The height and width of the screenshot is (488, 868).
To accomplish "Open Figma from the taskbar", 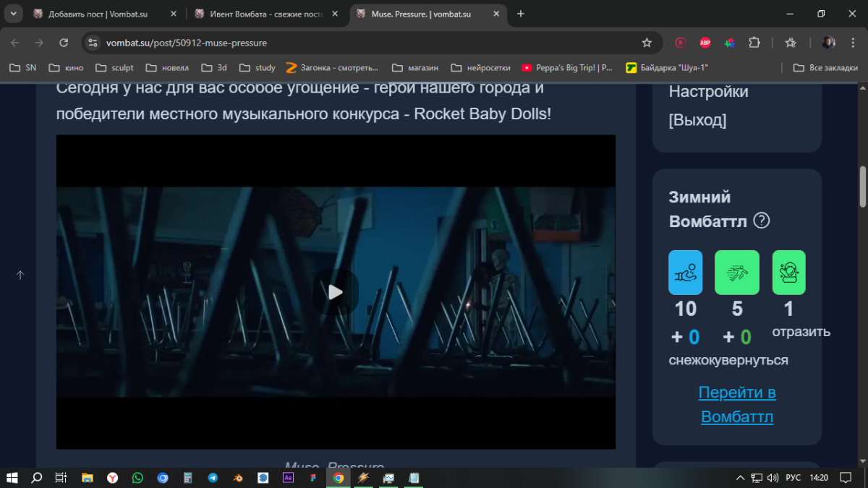I will pyautogui.click(x=313, y=477).
